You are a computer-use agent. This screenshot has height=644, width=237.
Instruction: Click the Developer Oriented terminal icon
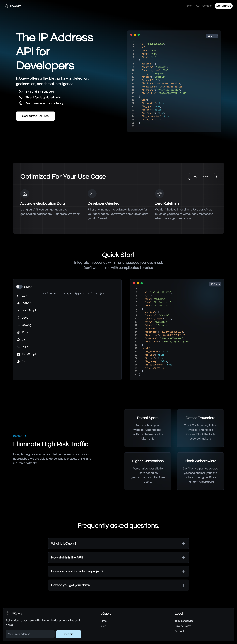point(92,194)
